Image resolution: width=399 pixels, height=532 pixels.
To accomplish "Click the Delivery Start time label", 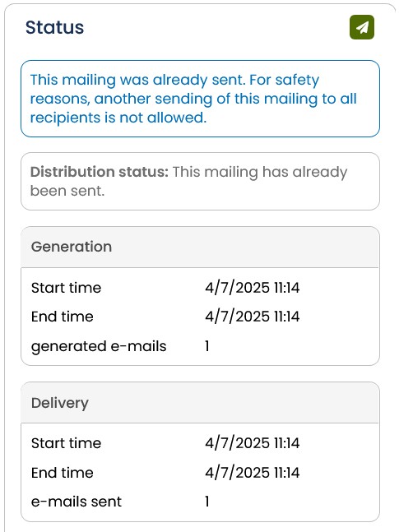I will click(66, 443).
